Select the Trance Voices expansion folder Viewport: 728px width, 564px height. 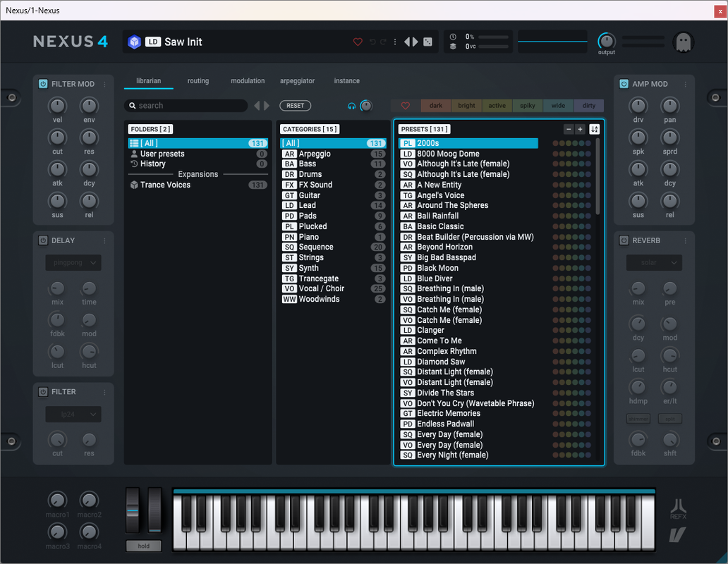[198, 185]
